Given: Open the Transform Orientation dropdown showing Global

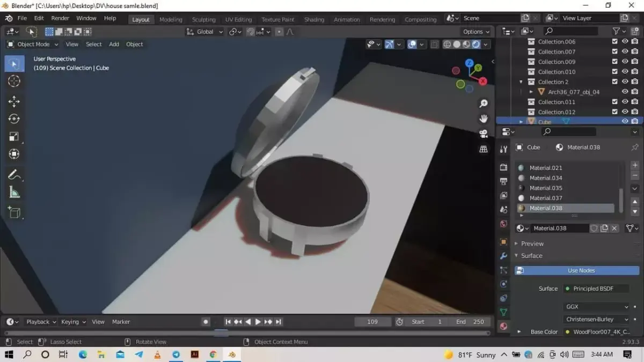Looking at the screenshot, I should [204, 32].
